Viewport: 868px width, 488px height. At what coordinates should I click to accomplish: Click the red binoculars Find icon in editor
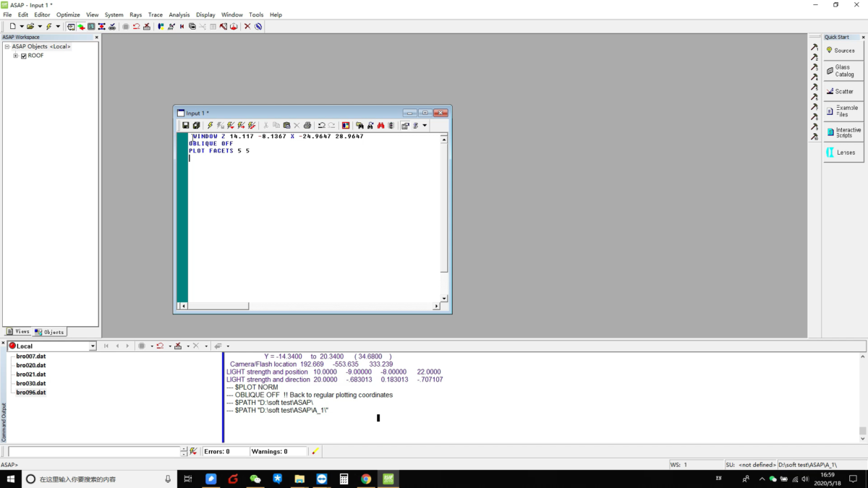click(381, 125)
